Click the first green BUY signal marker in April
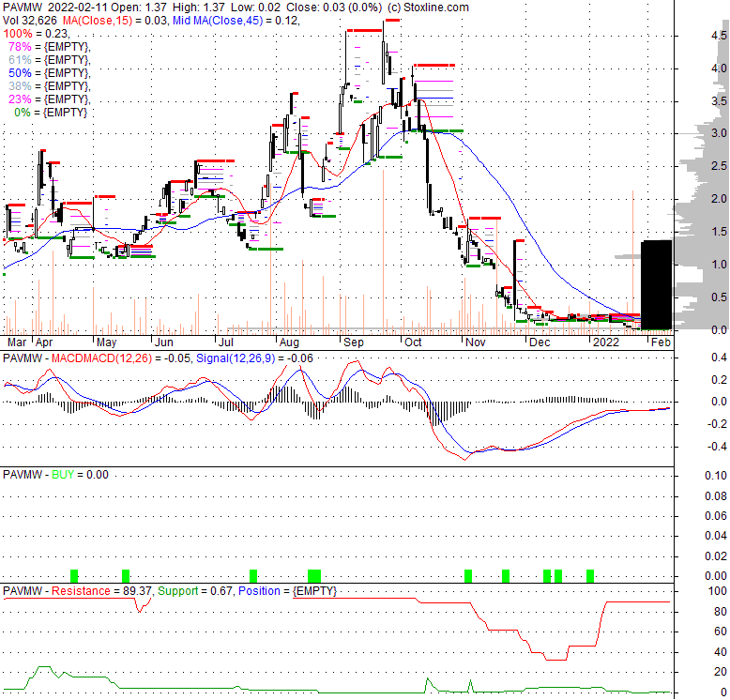Image resolution: width=730 pixels, height=700 pixels. (x=74, y=576)
